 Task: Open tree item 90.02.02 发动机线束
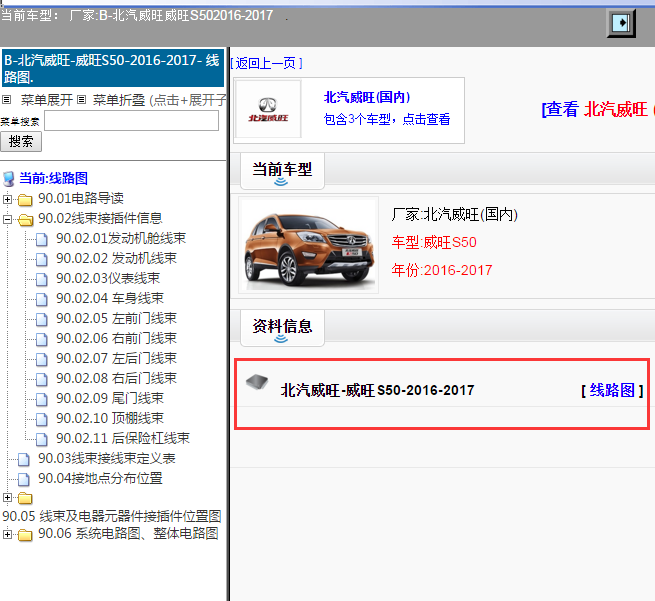pos(117,259)
